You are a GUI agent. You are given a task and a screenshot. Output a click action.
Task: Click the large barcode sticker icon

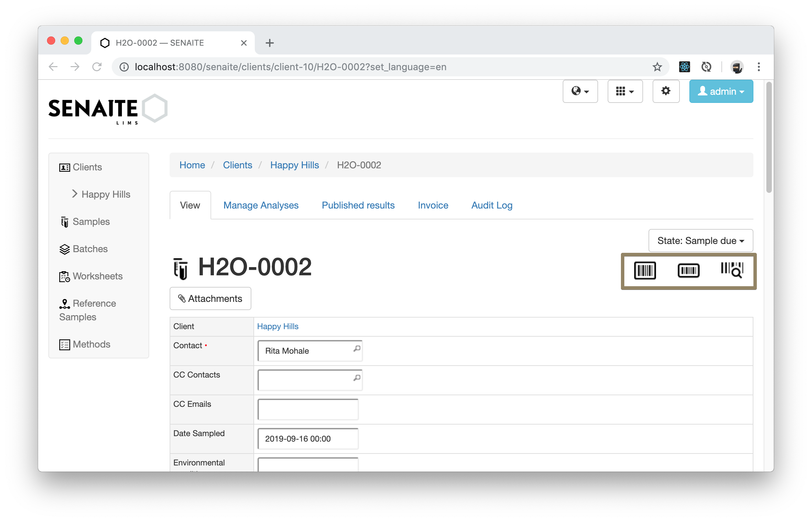point(645,271)
